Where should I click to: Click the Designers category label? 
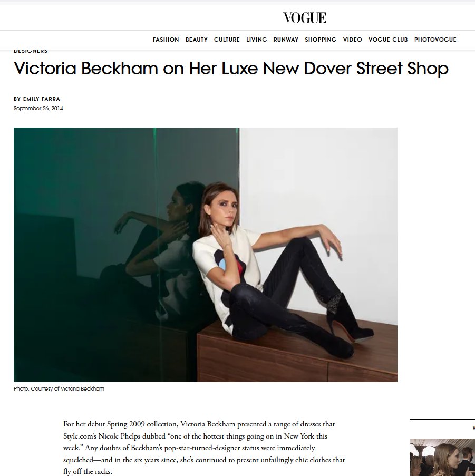[x=31, y=51]
